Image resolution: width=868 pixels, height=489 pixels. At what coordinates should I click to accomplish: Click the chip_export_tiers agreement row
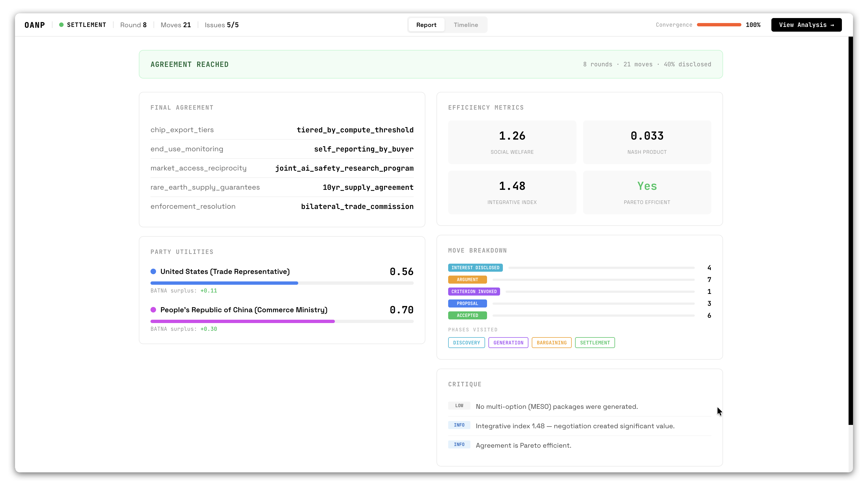[x=282, y=130]
